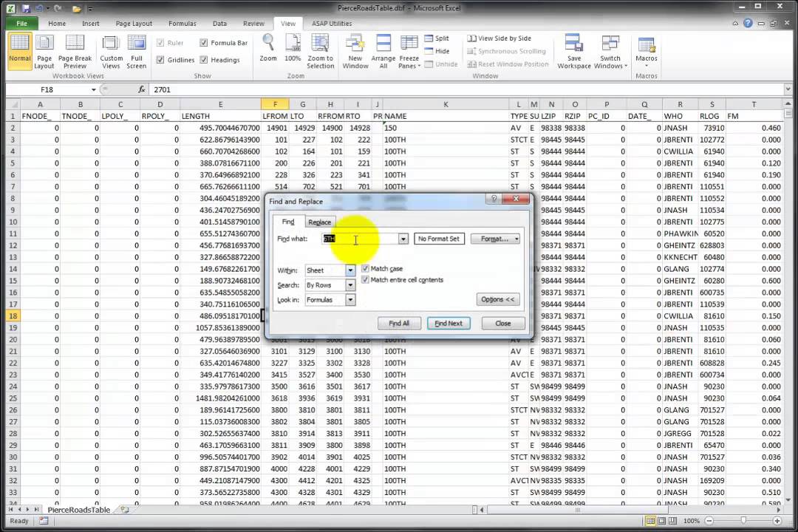This screenshot has width=798, height=532.
Task: Set zoom to 100%
Action: click(293, 48)
